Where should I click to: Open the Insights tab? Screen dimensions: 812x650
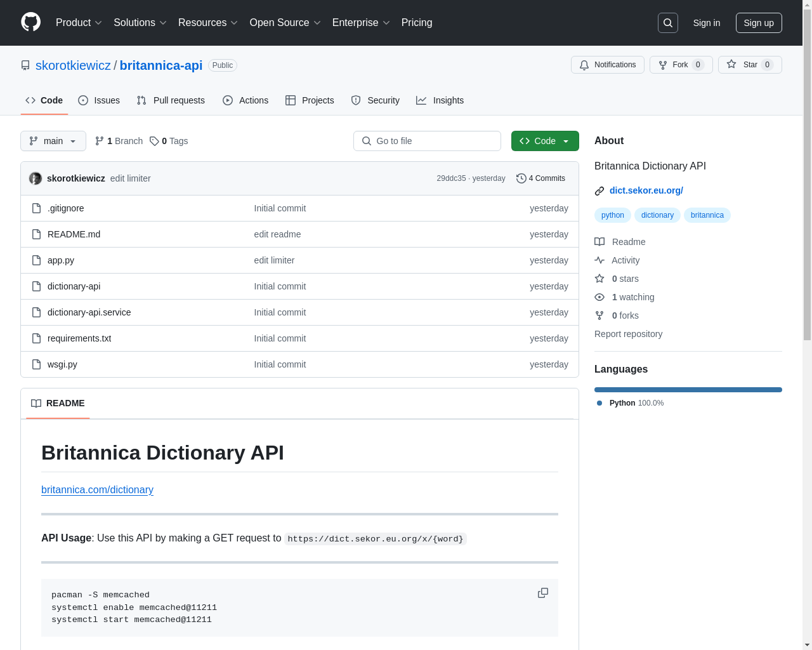click(440, 100)
